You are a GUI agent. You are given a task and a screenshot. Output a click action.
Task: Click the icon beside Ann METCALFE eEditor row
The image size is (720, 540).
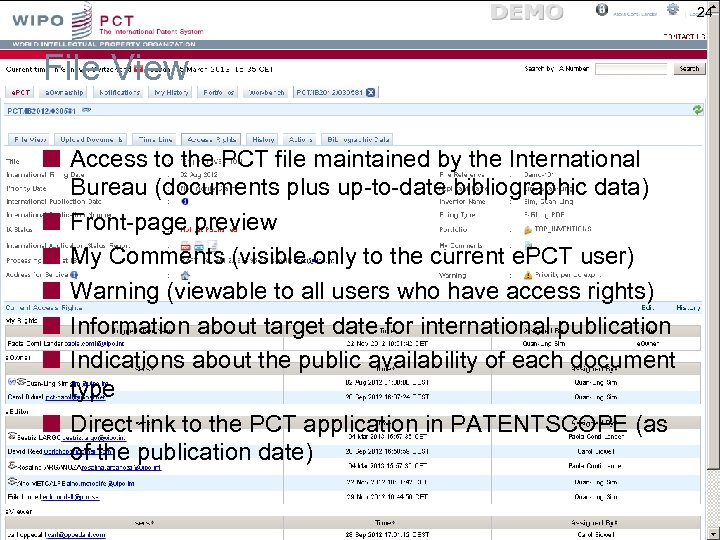coord(12,481)
